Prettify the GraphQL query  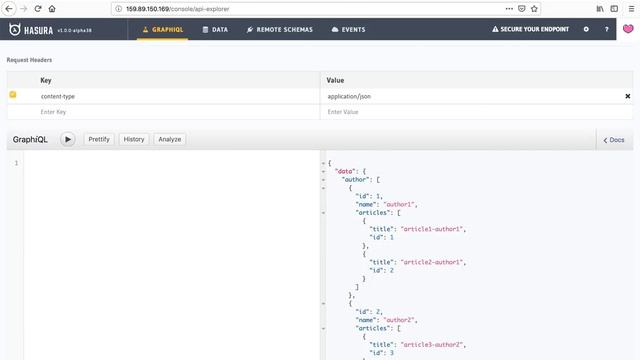click(99, 139)
